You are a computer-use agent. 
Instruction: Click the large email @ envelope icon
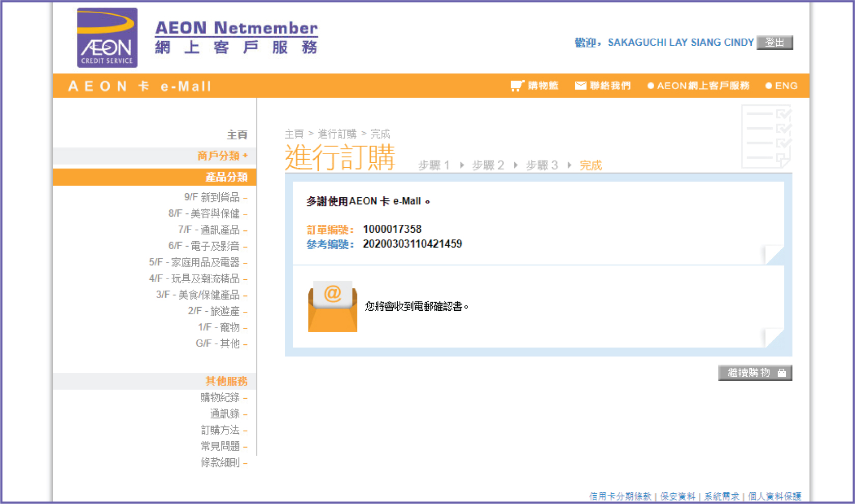pos(333,306)
